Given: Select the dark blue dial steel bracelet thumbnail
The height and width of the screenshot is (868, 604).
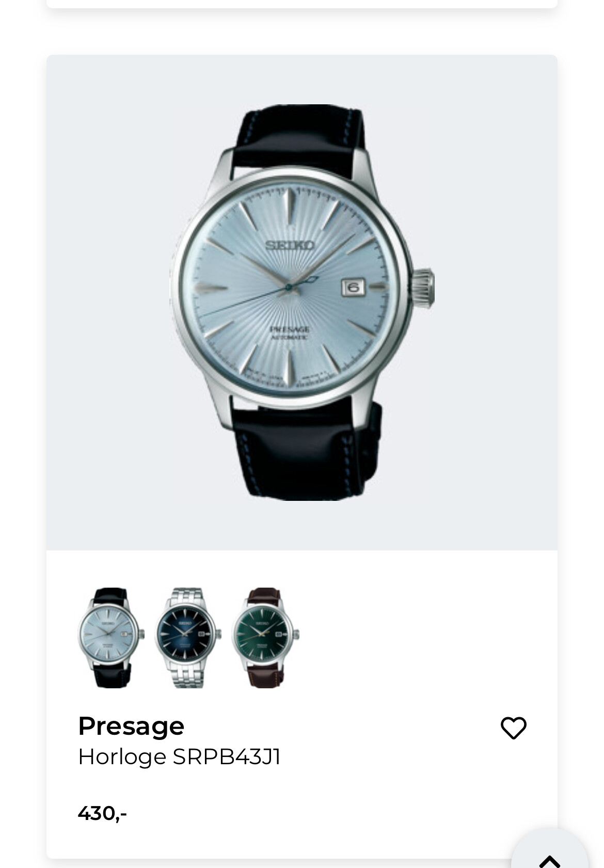Looking at the screenshot, I should (x=188, y=638).
